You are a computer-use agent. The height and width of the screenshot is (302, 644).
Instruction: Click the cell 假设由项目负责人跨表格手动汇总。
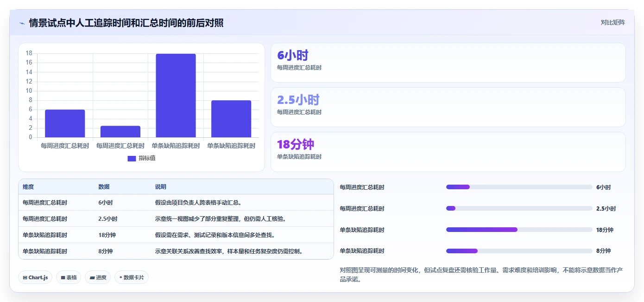coord(198,203)
